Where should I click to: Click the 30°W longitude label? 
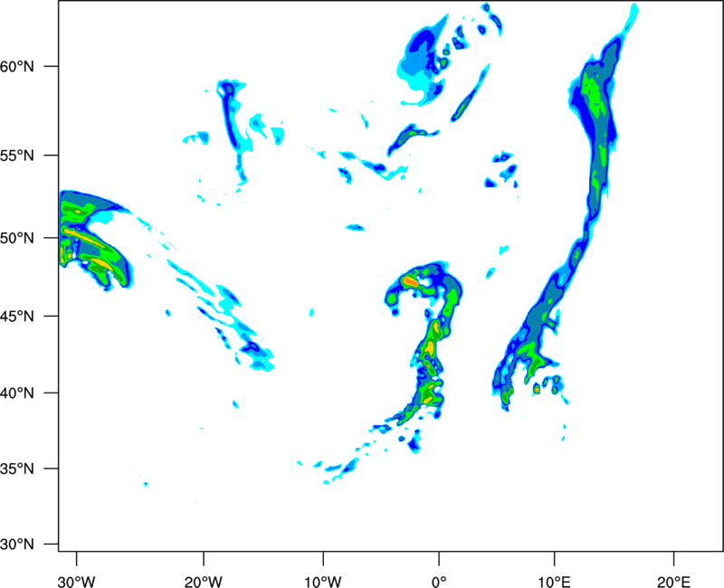pos(76,582)
